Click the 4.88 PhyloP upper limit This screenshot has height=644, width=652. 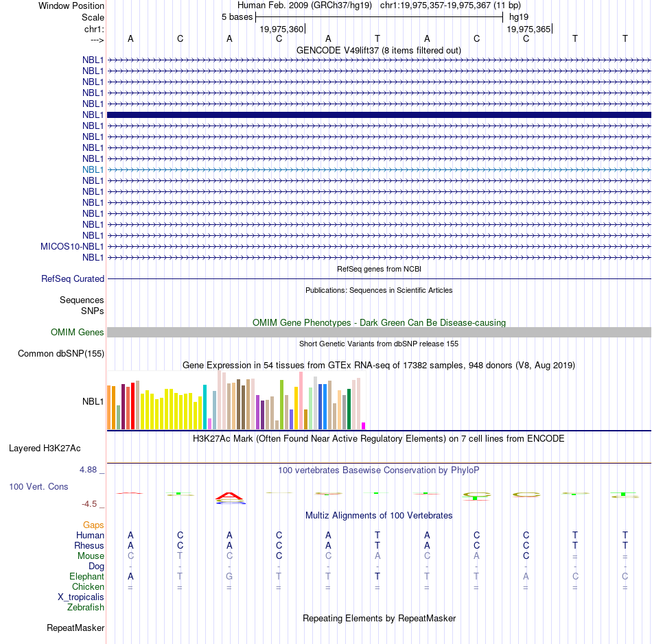[x=88, y=470]
